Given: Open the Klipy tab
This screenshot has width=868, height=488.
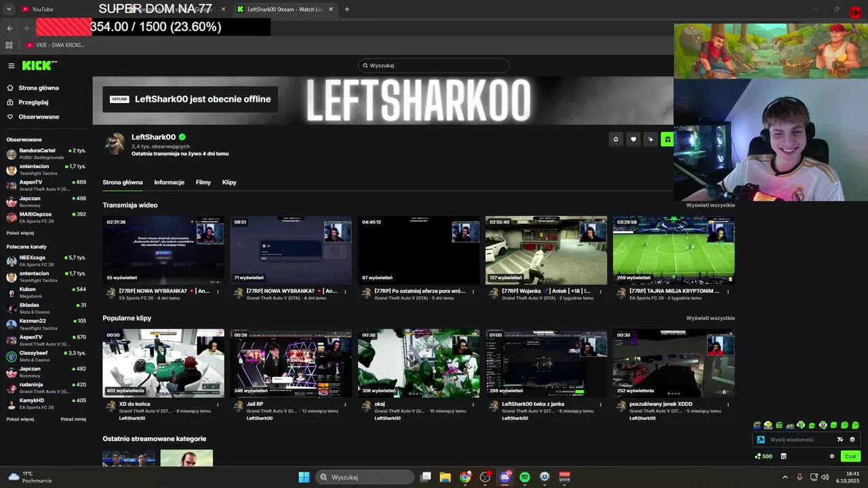Looking at the screenshot, I should 229,182.
